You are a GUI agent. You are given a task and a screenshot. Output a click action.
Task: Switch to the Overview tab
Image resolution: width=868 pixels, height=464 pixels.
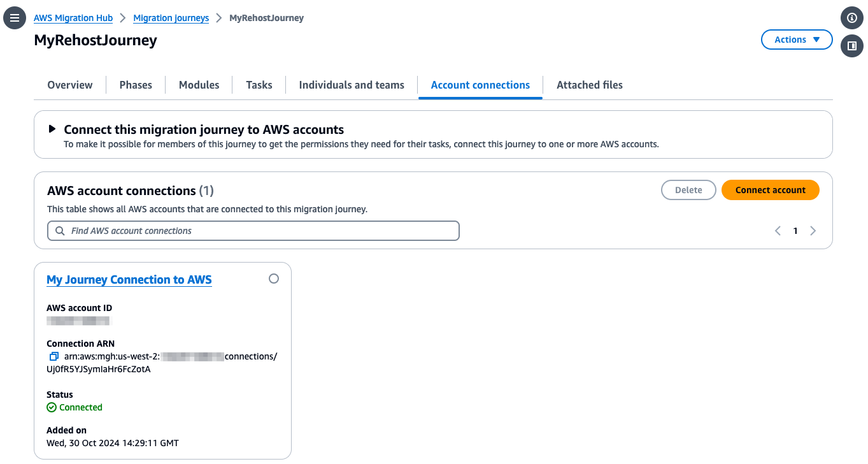(x=69, y=85)
